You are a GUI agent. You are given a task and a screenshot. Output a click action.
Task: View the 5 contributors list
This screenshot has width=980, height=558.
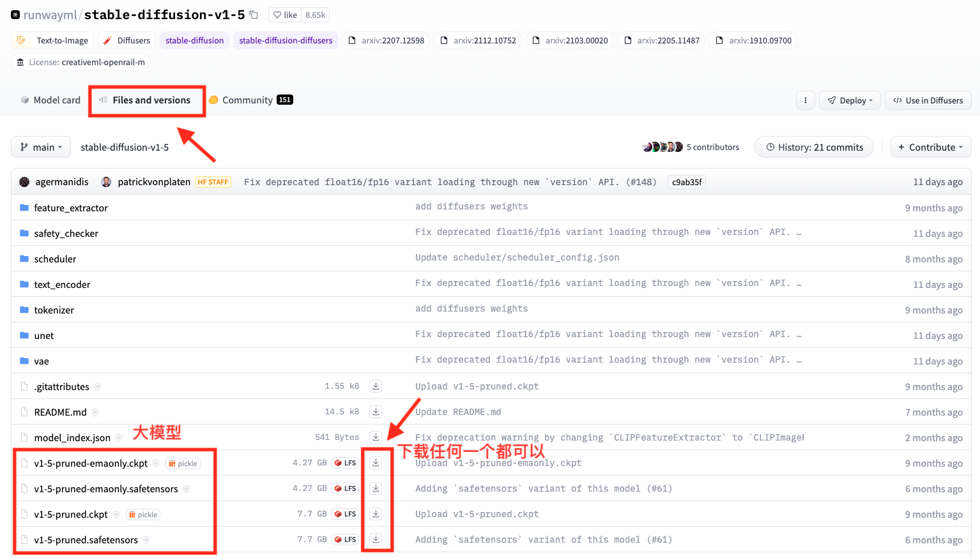690,147
